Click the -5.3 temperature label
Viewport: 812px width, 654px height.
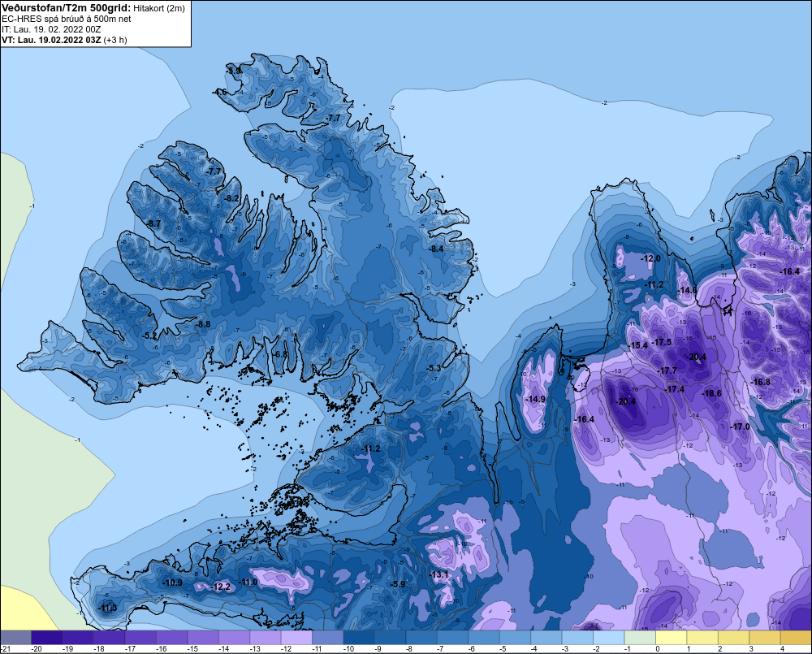(x=433, y=369)
